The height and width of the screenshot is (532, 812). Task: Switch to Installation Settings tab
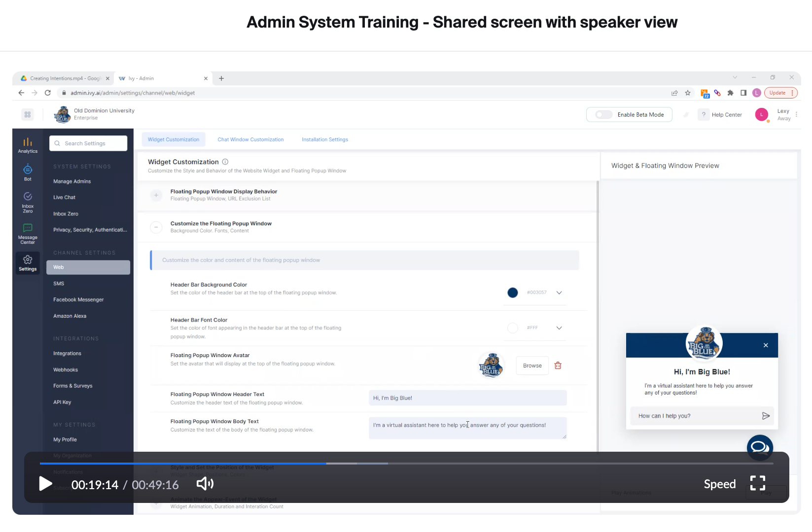(x=325, y=139)
